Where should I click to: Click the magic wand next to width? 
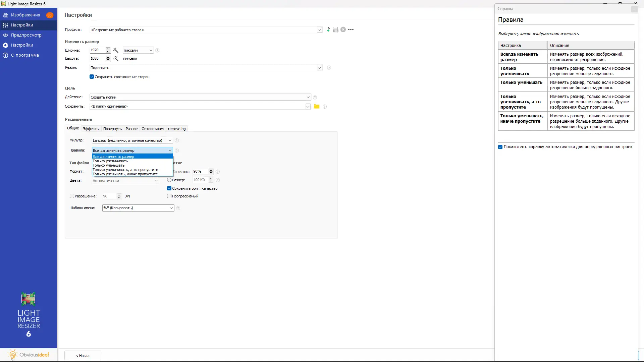(x=116, y=50)
